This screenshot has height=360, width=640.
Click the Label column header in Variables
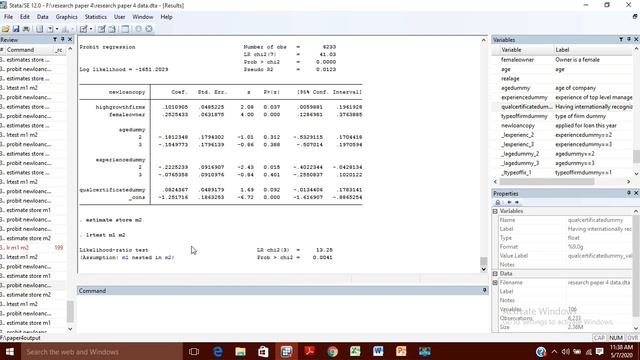[562, 50]
